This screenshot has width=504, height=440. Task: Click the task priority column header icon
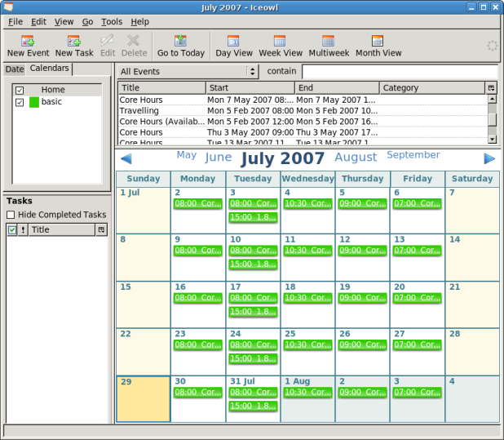(x=23, y=229)
